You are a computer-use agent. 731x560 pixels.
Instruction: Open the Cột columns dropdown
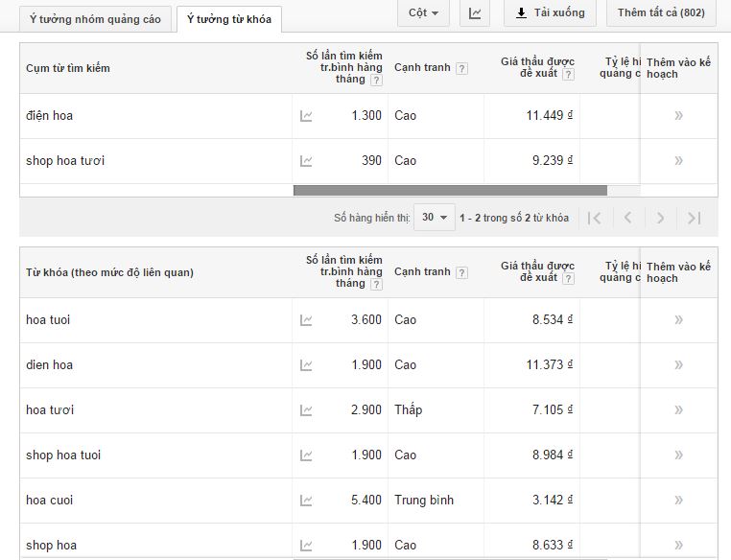[x=423, y=13]
